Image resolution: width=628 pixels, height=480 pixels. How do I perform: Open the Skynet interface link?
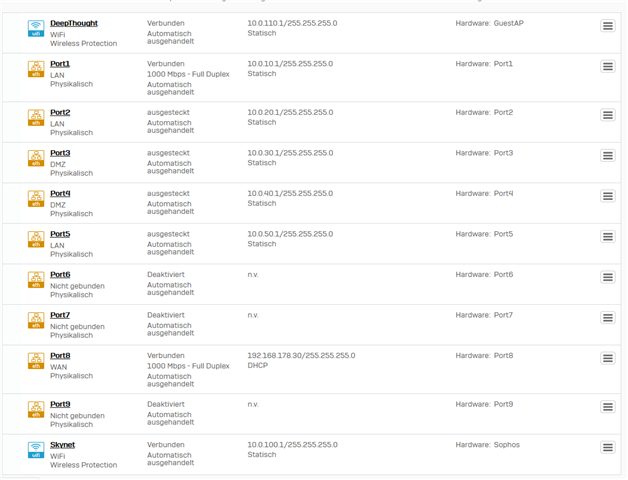[x=62, y=445]
